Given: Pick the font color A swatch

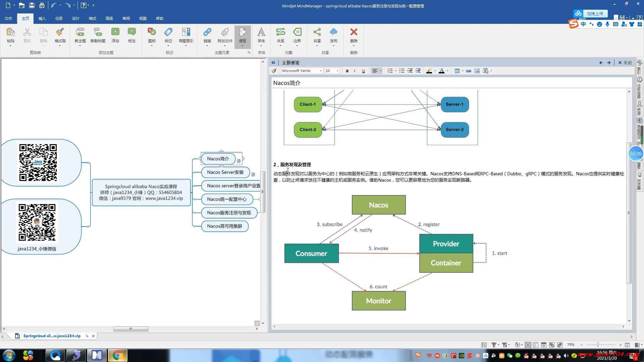Looking at the screenshot, I should pyautogui.click(x=441, y=71).
